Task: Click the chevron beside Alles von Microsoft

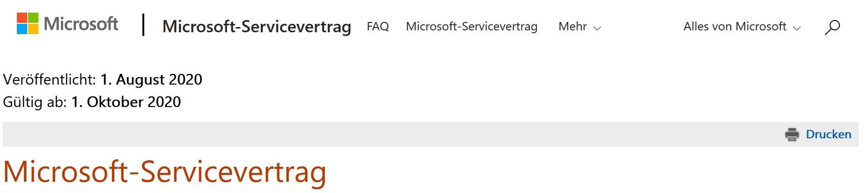Action: pos(796,29)
